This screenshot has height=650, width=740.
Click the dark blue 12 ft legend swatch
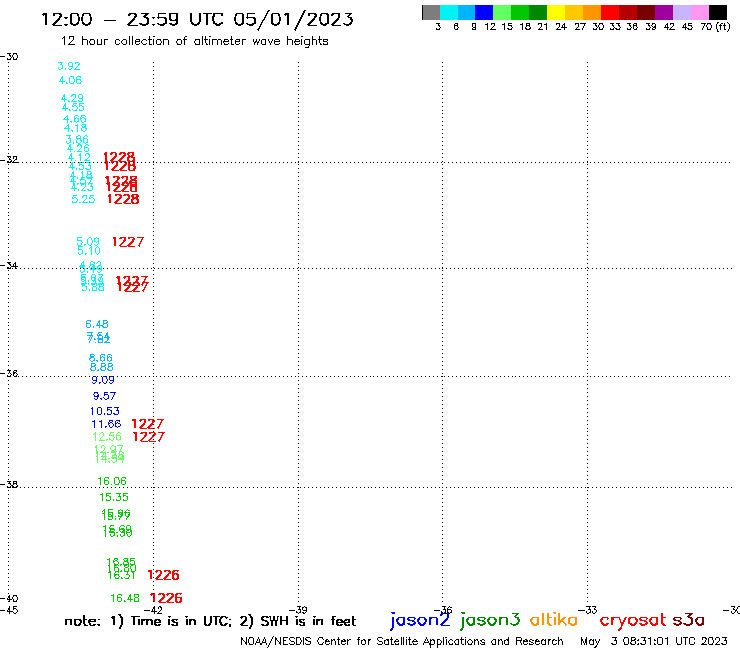(484, 12)
